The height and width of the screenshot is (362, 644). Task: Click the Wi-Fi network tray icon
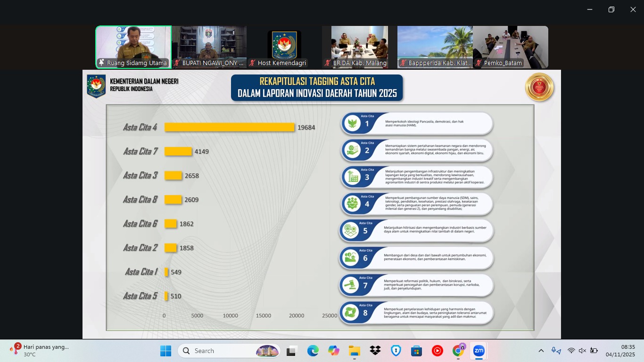coord(571,351)
